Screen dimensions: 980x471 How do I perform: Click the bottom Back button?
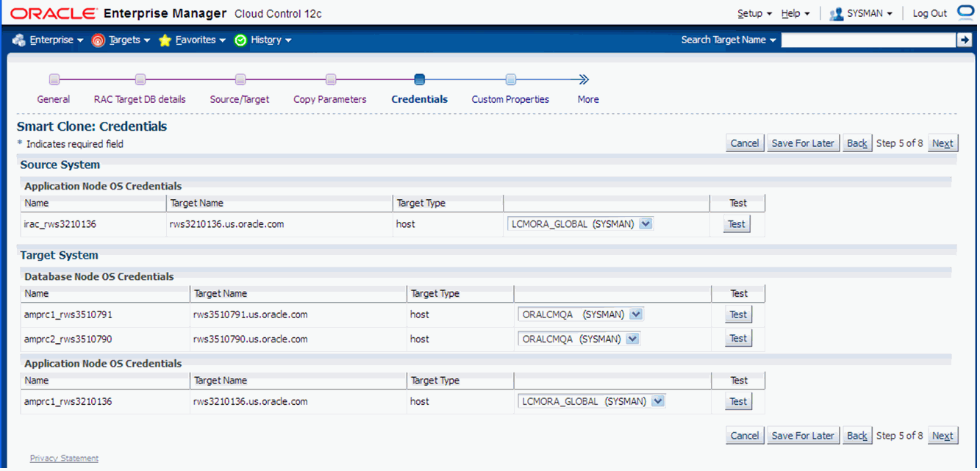click(x=857, y=436)
